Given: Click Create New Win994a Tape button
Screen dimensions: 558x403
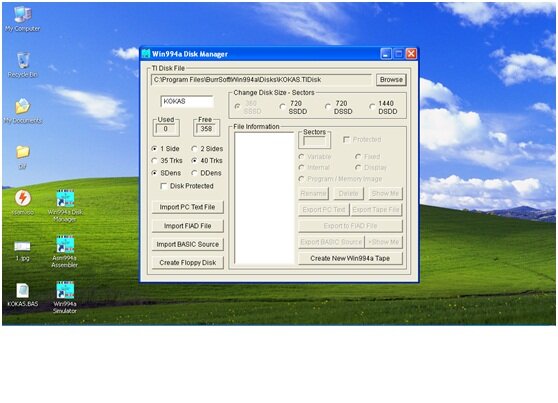Looking at the screenshot, I should [350, 258].
